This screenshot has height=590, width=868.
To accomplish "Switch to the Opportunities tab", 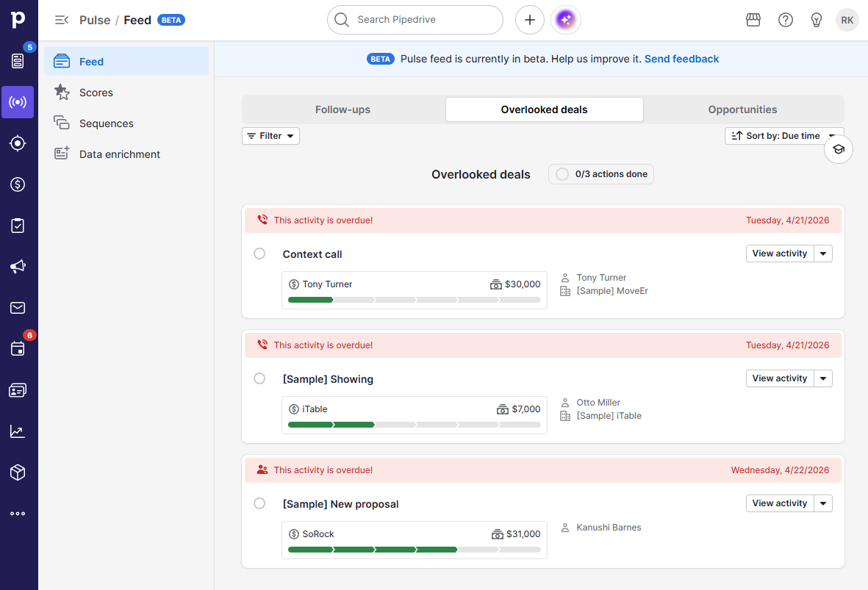I will [x=742, y=109].
